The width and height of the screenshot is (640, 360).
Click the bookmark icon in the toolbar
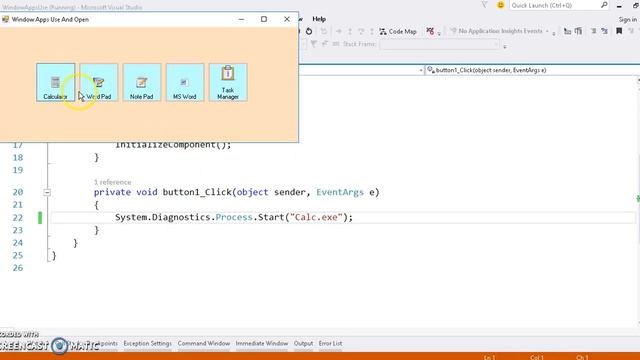click(x=619, y=31)
